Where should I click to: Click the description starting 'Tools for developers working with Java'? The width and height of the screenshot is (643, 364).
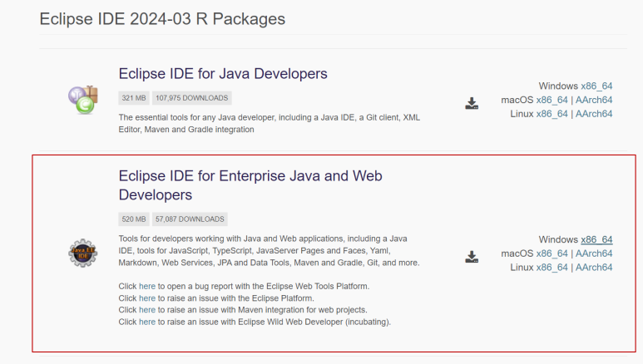269,250
